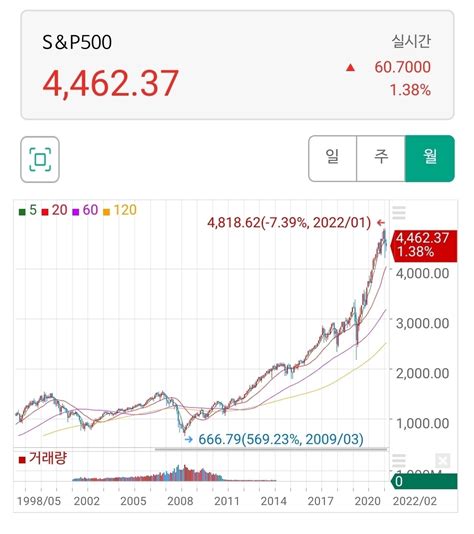Toggle the 60-period moving average legend
This screenshot has width=474, height=534.
(85, 210)
